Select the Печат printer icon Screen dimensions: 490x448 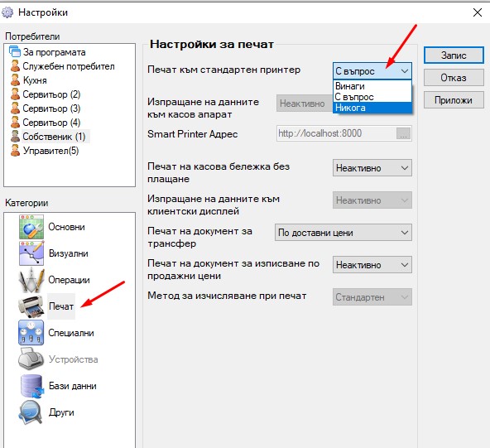(x=31, y=306)
